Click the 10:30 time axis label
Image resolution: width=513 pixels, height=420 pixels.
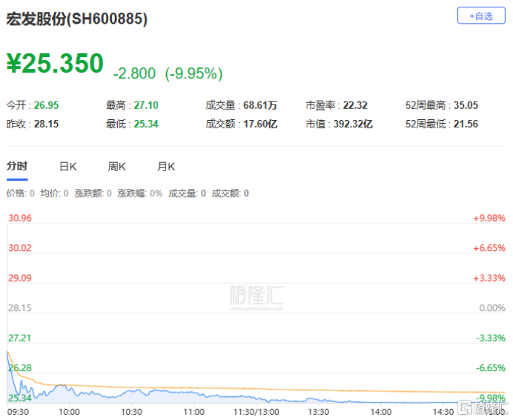point(131,412)
